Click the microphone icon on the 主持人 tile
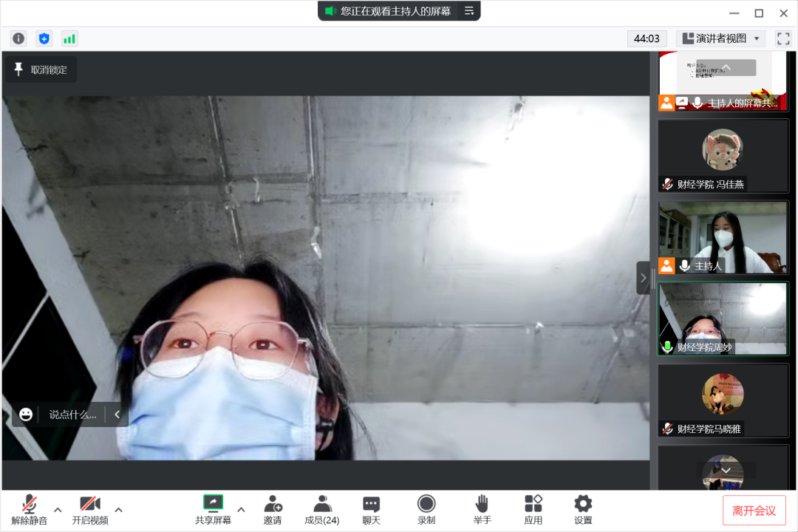Image resolution: width=798 pixels, height=532 pixels. pos(685,266)
